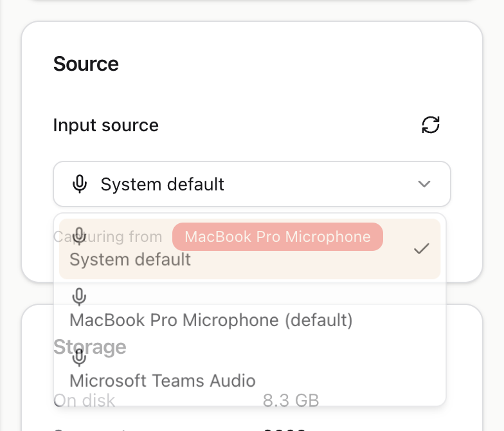Click the Input source label
Viewport: 504px width, 431px height.
tap(105, 125)
